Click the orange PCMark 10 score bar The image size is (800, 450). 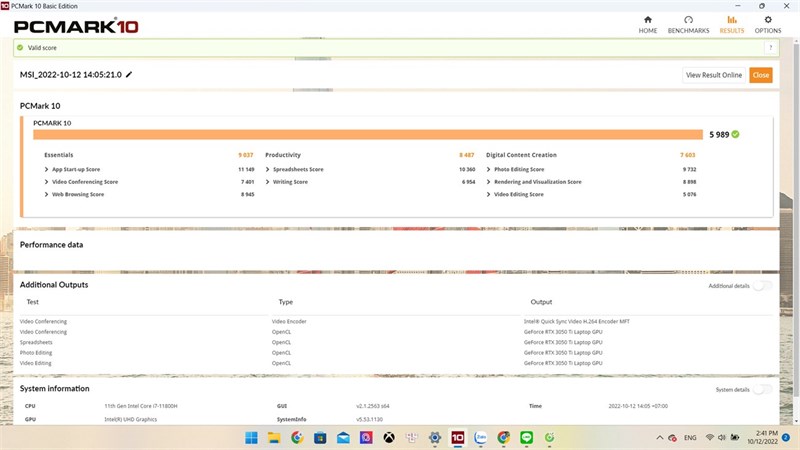click(x=368, y=134)
